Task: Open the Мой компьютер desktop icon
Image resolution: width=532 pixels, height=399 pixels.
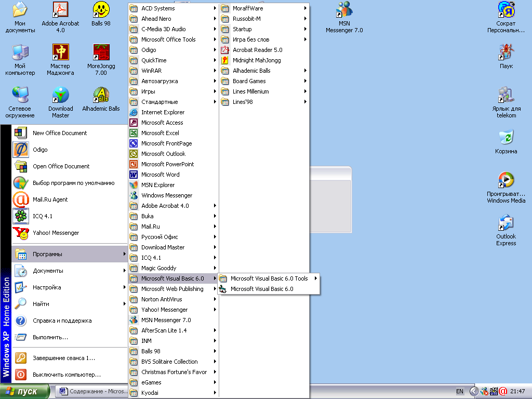Action: (20, 52)
